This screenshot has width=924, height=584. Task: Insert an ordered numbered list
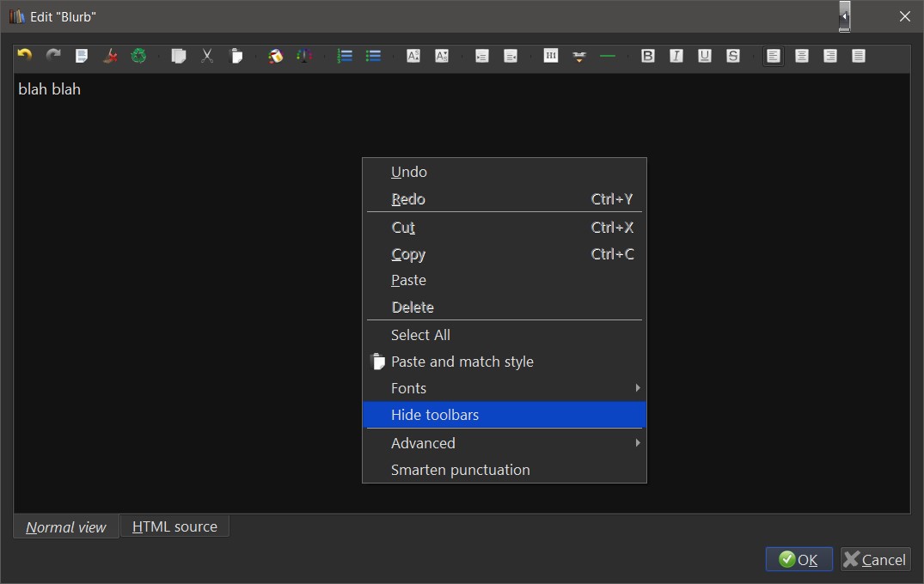345,56
